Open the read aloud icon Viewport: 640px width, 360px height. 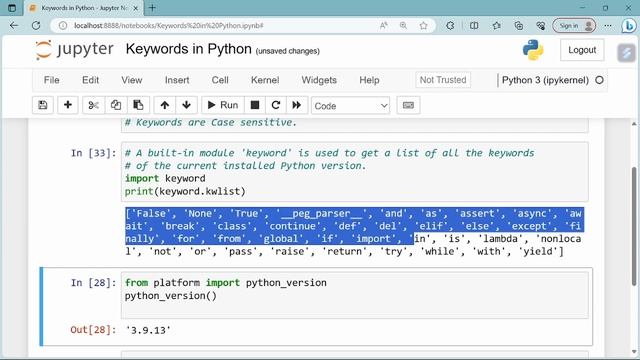(x=383, y=25)
